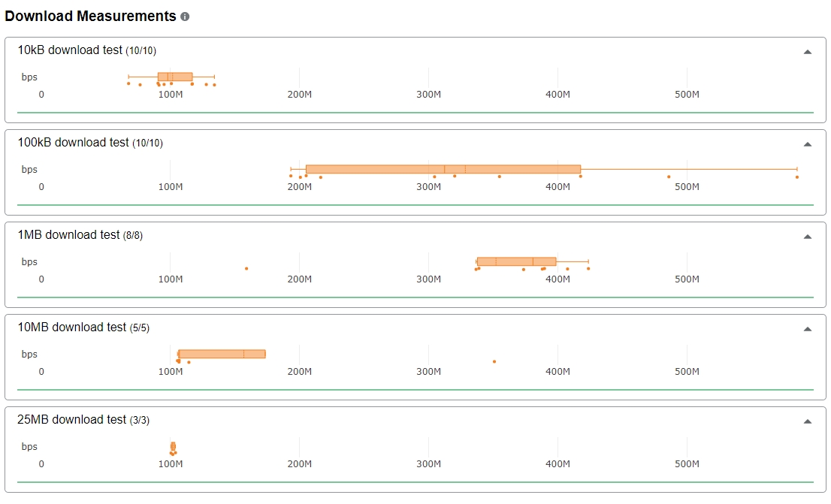This screenshot has width=831, height=504.
Task: Collapse the 10MB download test panel arrow
Action: click(807, 329)
